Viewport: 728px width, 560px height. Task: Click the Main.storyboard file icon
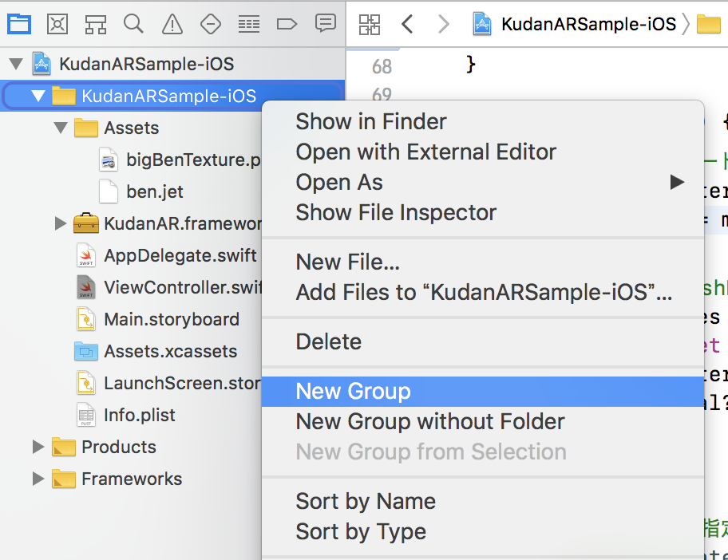click(86, 319)
